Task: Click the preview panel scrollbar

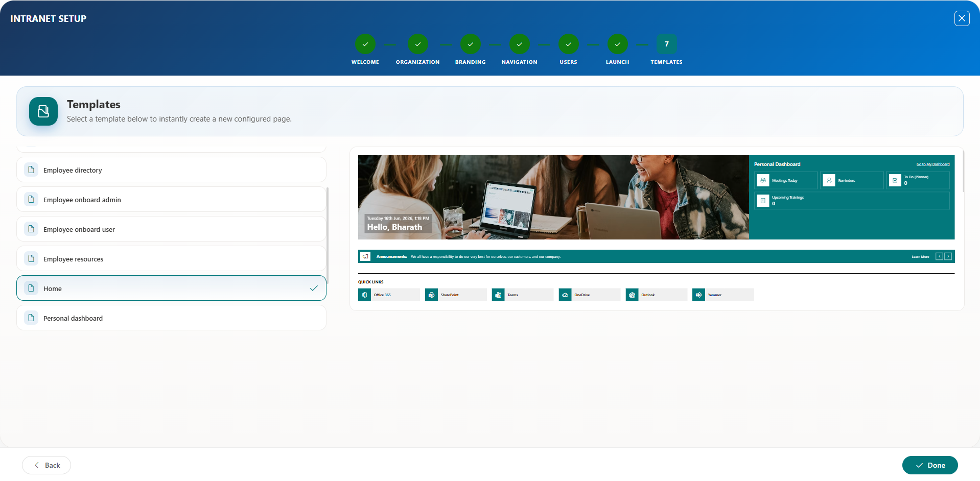Action: [x=963, y=170]
